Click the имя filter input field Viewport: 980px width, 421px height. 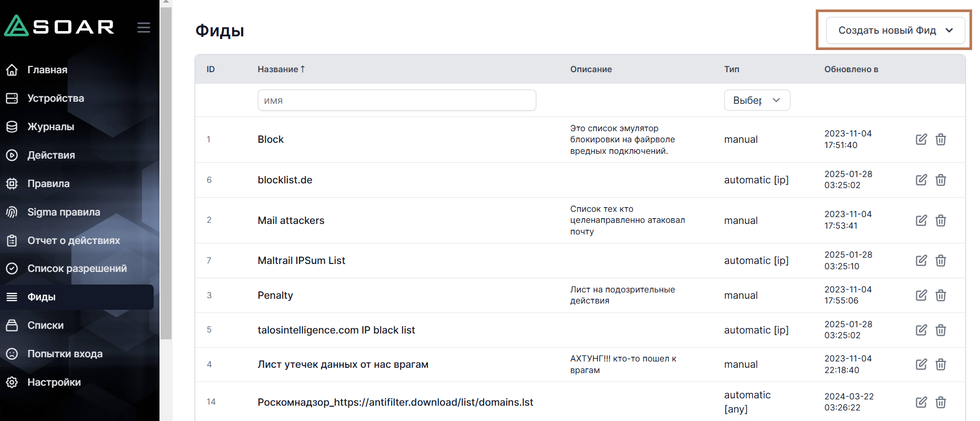click(x=396, y=100)
